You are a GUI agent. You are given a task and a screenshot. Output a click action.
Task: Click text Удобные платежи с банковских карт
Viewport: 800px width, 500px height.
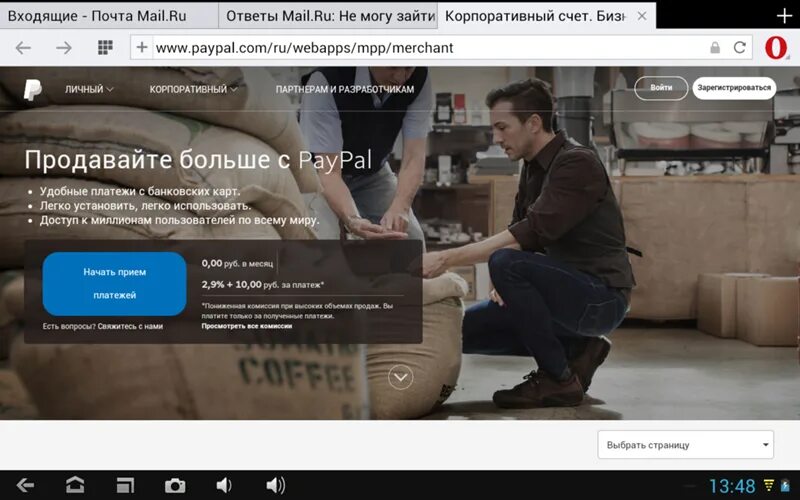coord(140,191)
